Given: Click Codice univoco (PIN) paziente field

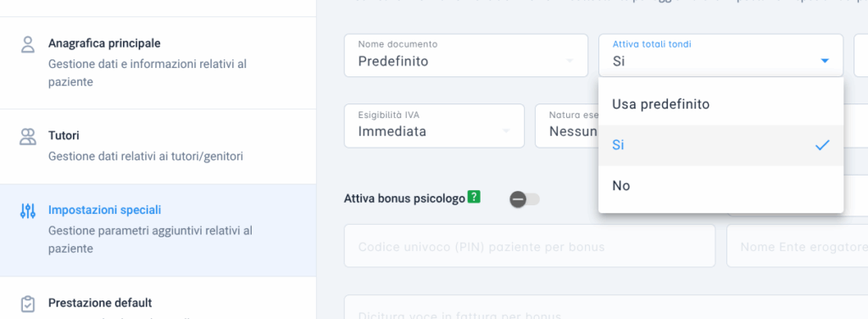Looking at the screenshot, I should point(530,246).
